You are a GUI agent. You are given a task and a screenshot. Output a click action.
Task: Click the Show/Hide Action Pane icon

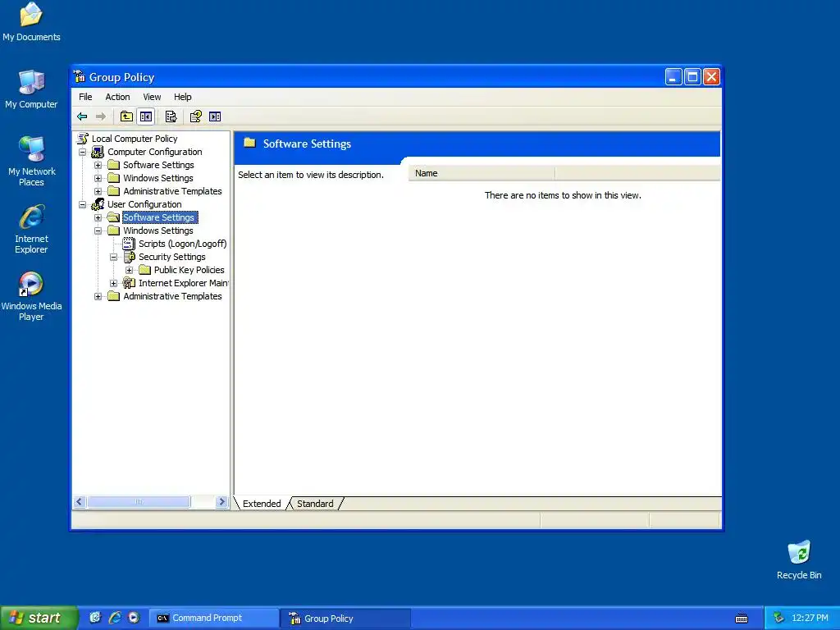(215, 116)
